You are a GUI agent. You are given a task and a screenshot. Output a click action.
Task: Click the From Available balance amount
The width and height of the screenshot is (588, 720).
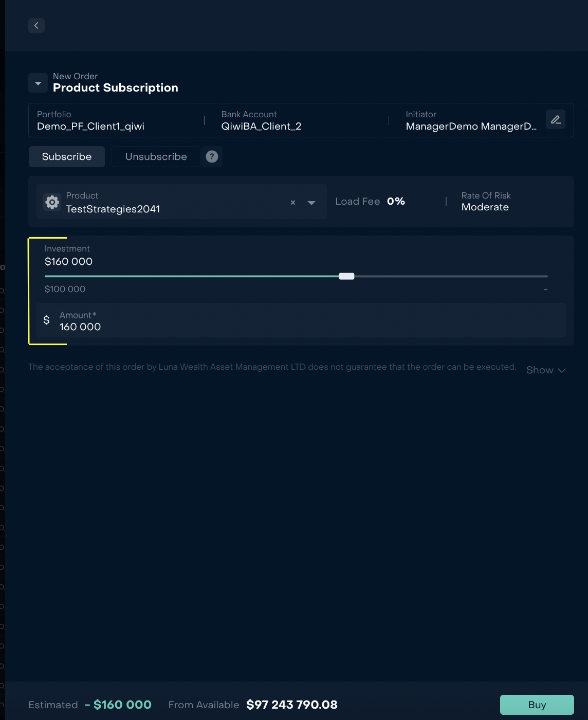pos(292,705)
